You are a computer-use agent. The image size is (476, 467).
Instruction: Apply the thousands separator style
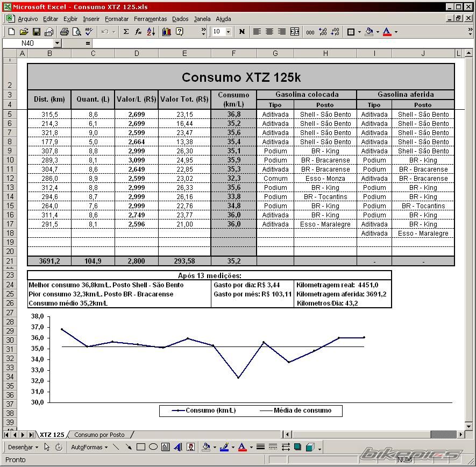pyautogui.click(x=310, y=32)
